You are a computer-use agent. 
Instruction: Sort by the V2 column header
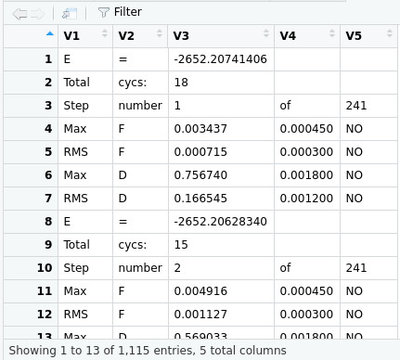point(140,36)
